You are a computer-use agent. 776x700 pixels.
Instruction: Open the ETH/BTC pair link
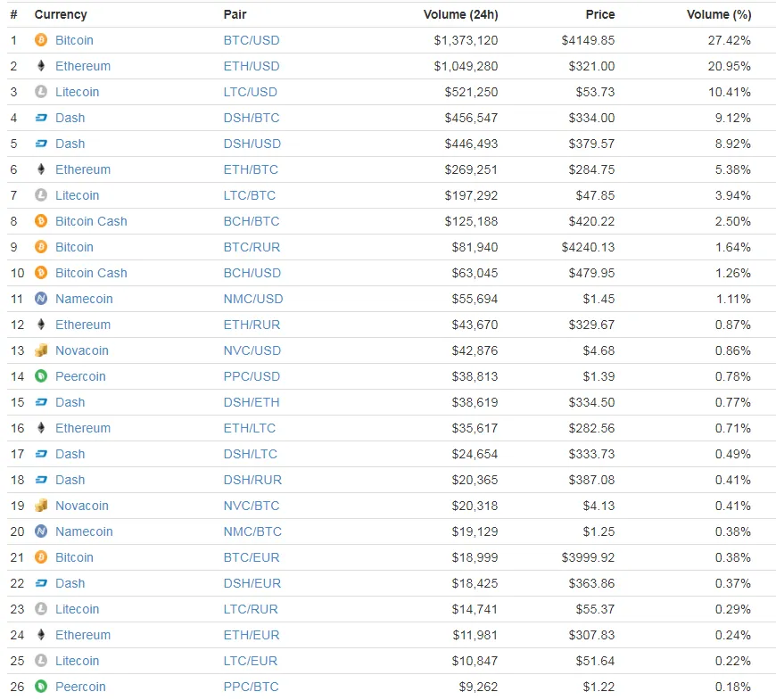(251, 169)
